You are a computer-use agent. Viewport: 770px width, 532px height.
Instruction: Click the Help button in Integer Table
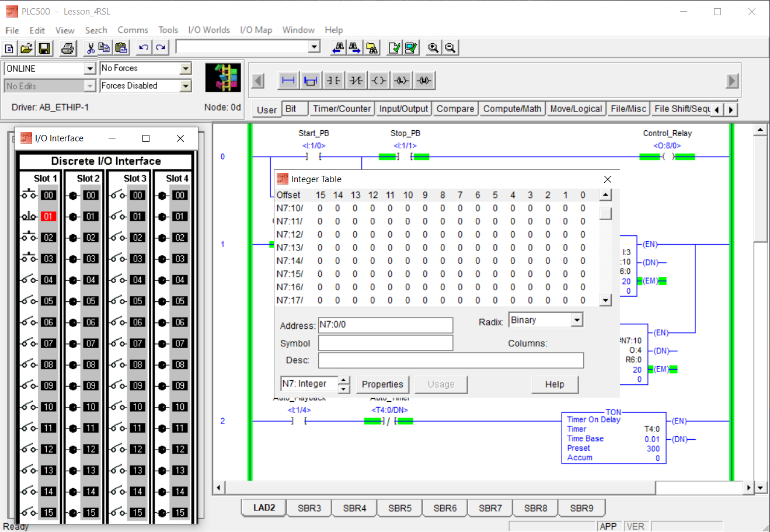point(555,384)
